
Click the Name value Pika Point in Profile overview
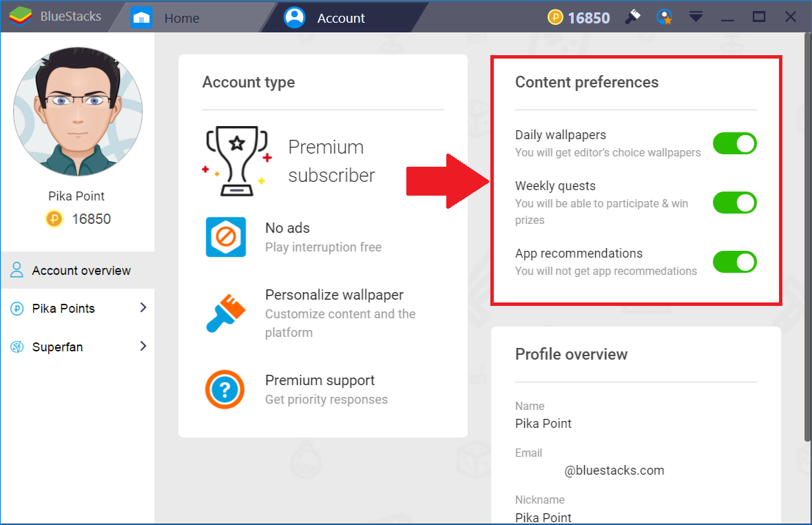tap(543, 424)
